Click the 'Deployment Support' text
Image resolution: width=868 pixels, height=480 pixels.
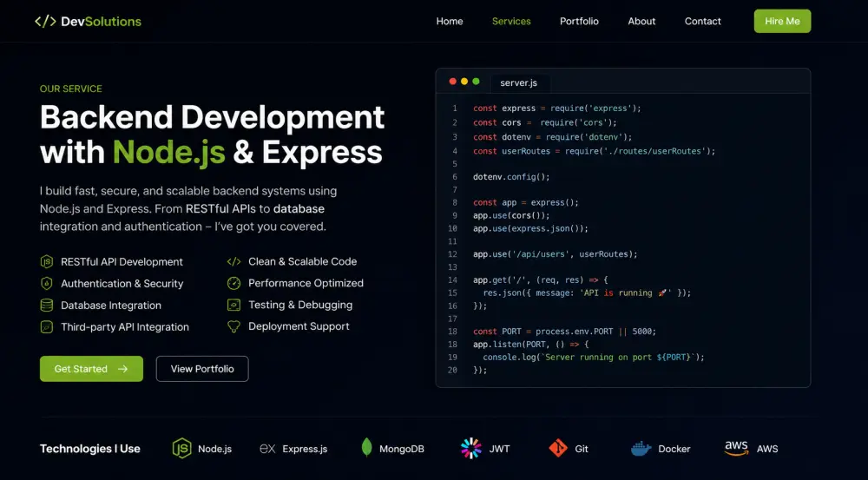299,326
